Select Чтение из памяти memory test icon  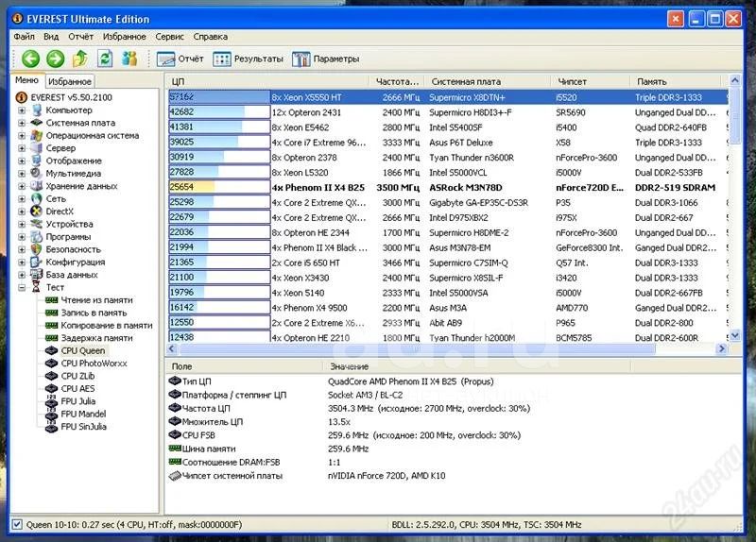pyautogui.click(x=52, y=300)
